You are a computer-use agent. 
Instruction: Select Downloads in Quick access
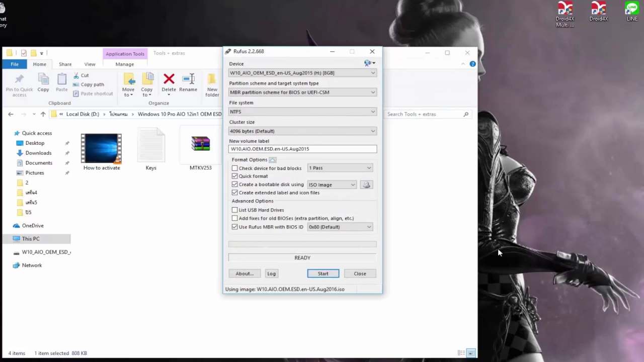38,153
